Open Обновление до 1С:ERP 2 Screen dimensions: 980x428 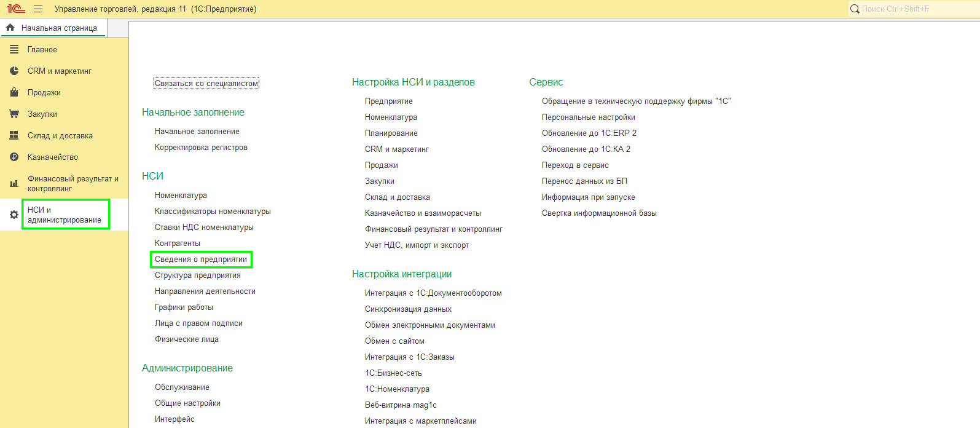tap(589, 133)
